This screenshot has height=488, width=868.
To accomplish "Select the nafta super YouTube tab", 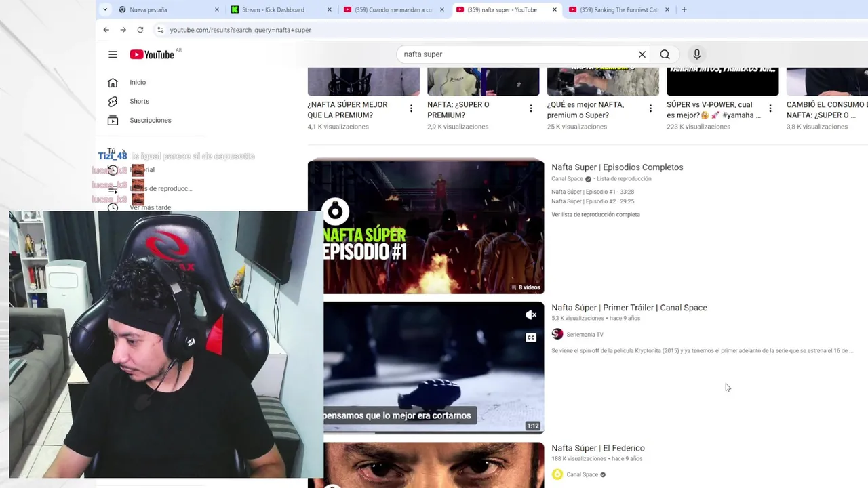I will tap(507, 9).
